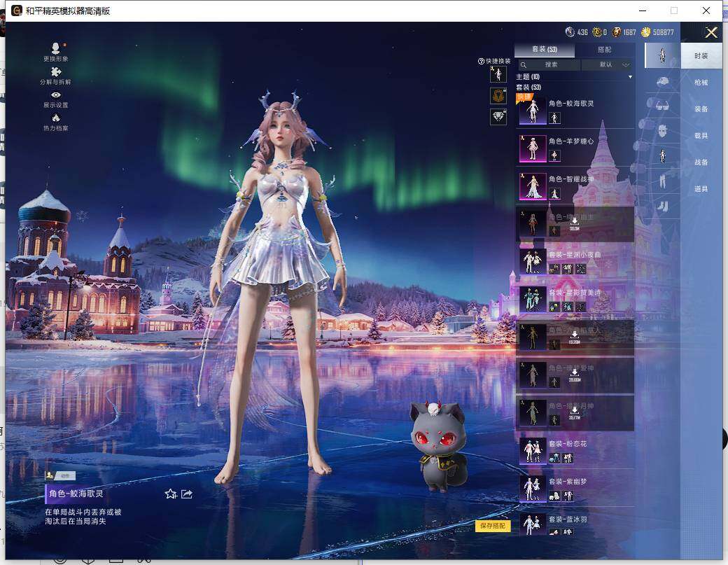Image resolution: width=728 pixels, height=565 pixels.
Task: Select 套装-星影贺美诗 outfit thumbnail
Action: click(533, 300)
